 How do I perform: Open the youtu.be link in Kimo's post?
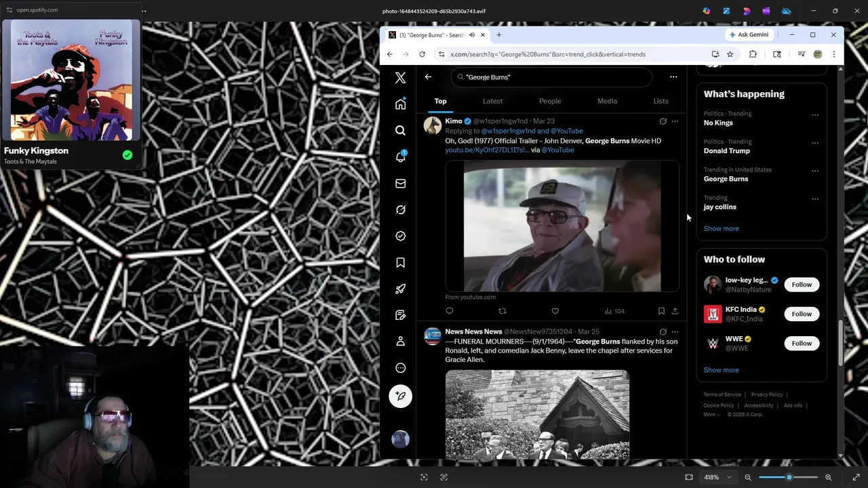click(487, 150)
